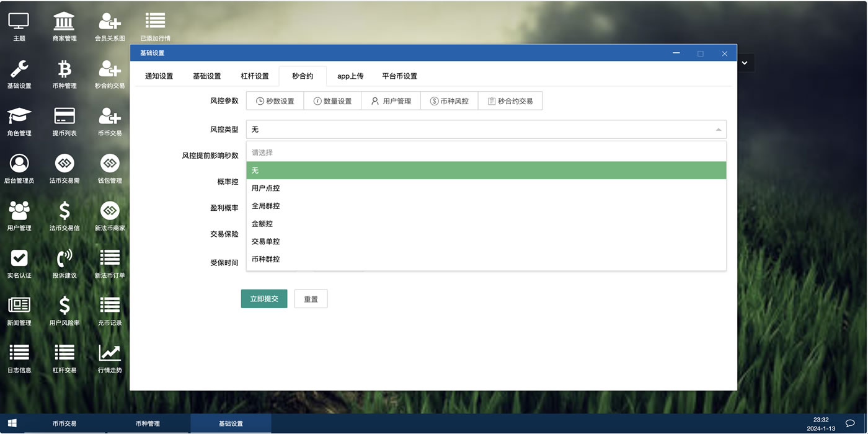Switch to app上传 tab
Image resolution: width=868 pixels, height=434 pixels.
click(x=350, y=76)
